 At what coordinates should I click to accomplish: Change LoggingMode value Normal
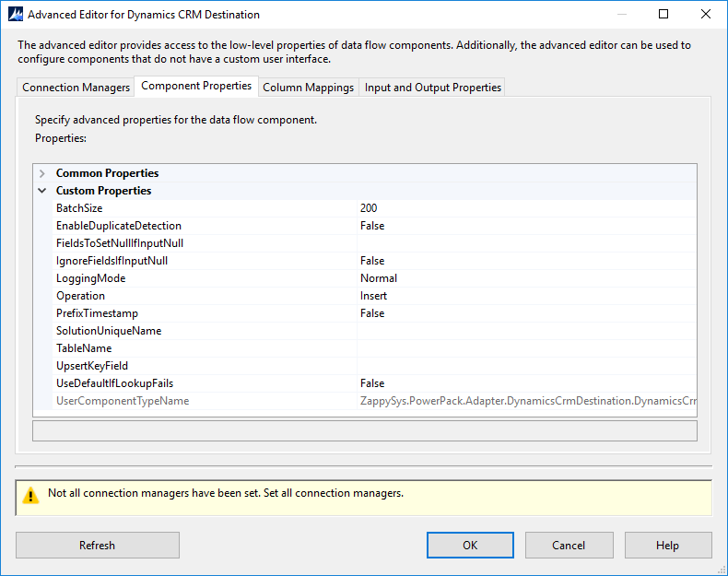pyautogui.click(x=527, y=278)
